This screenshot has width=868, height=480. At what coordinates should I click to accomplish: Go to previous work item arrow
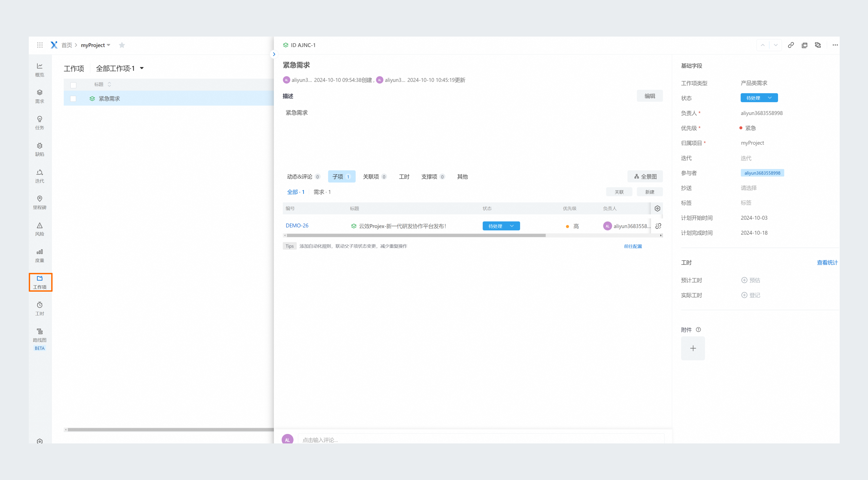click(762, 45)
